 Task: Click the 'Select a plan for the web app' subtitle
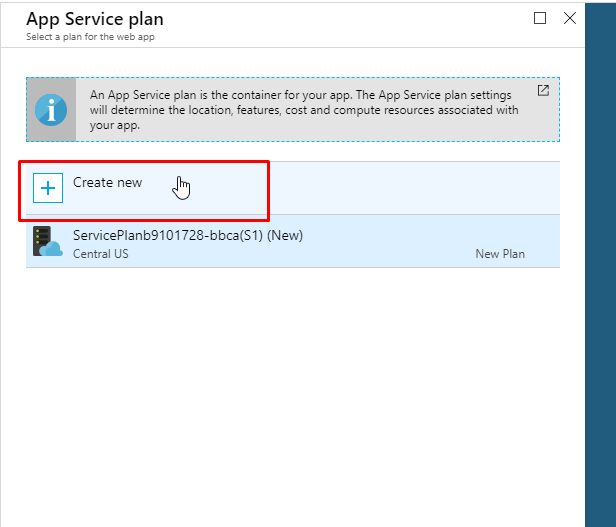point(90,37)
